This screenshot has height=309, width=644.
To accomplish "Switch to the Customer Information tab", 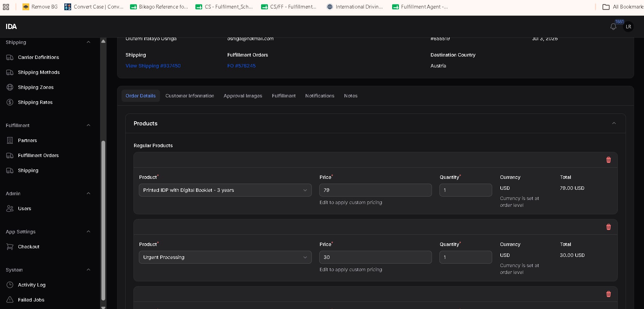I will (190, 96).
